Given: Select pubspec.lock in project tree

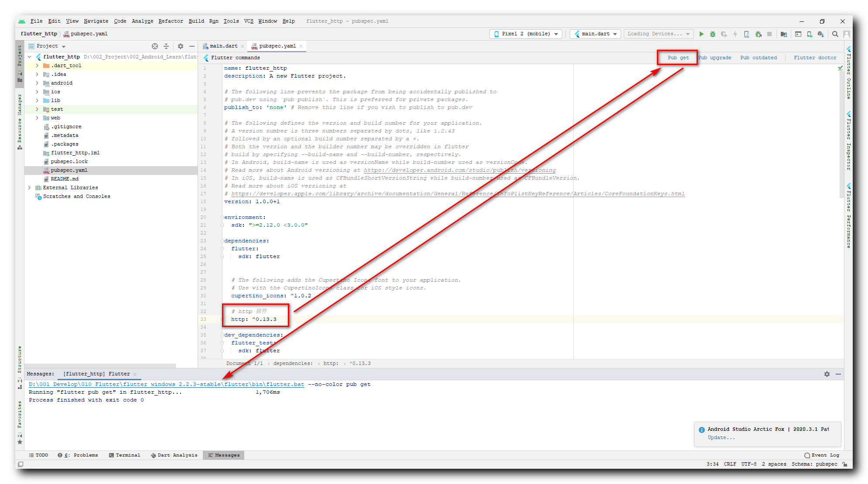Looking at the screenshot, I should [x=69, y=162].
